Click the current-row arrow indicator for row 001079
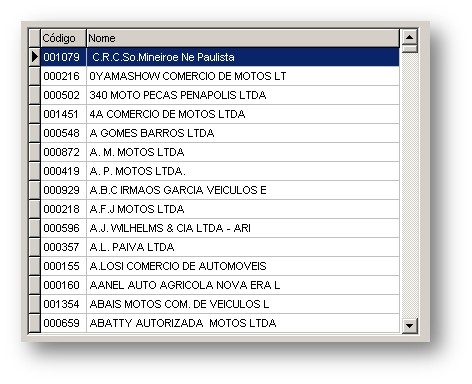The image size is (472, 384). [x=34, y=57]
